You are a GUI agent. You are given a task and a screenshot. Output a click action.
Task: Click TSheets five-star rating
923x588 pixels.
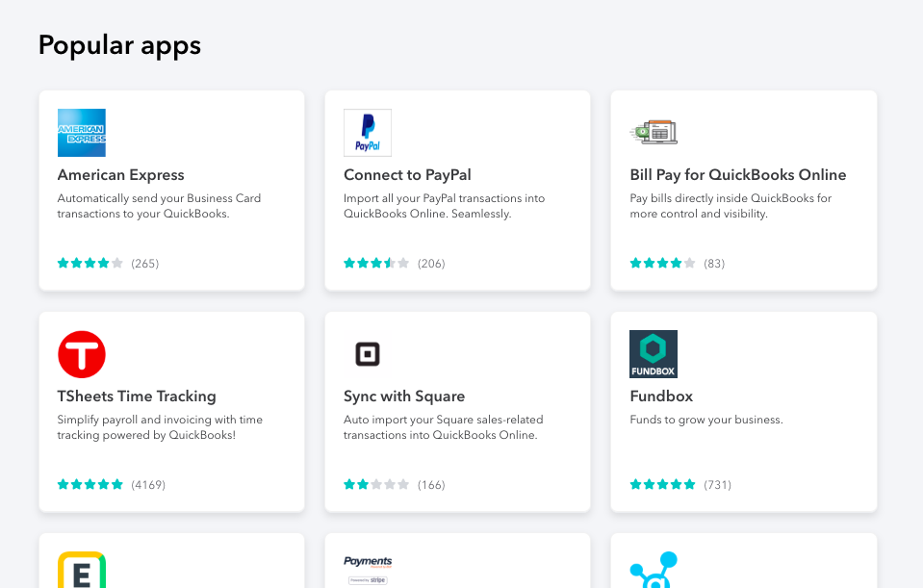tap(90, 484)
